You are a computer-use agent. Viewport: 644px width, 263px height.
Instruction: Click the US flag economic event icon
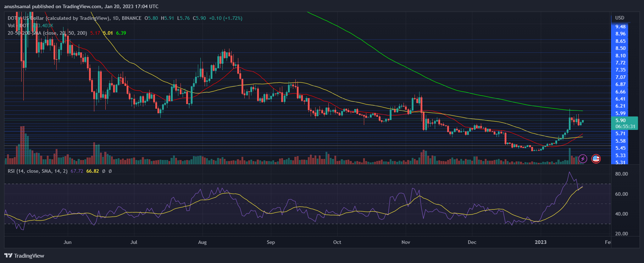coord(596,159)
